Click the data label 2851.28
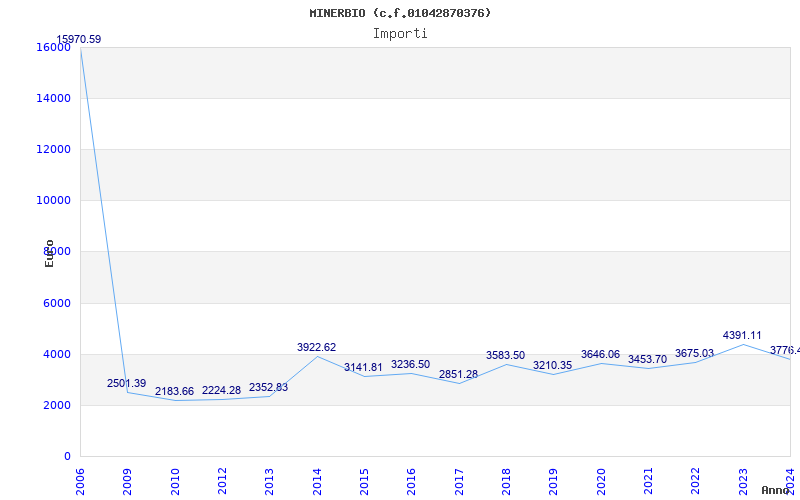 (459, 374)
